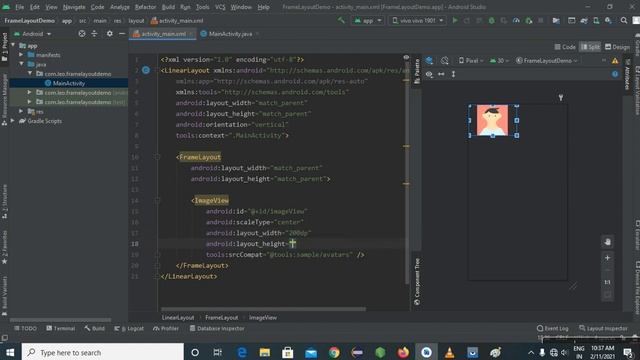Screen dimensions: 640x360
Task: Click the Windows taskbar search box
Action: [103, 352]
